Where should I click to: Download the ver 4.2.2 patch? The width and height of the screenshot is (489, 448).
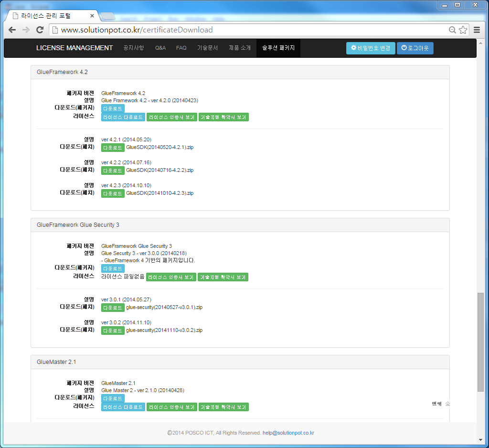click(x=113, y=171)
